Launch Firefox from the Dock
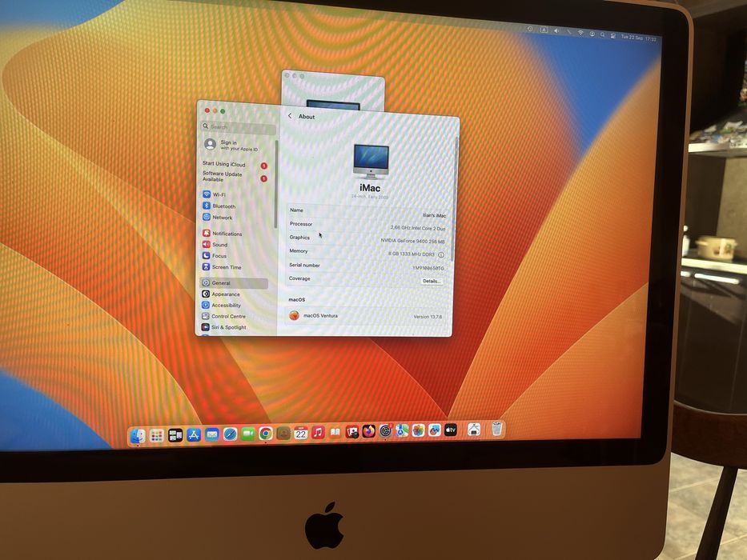747x560 pixels. pyautogui.click(x=369, y=431)
